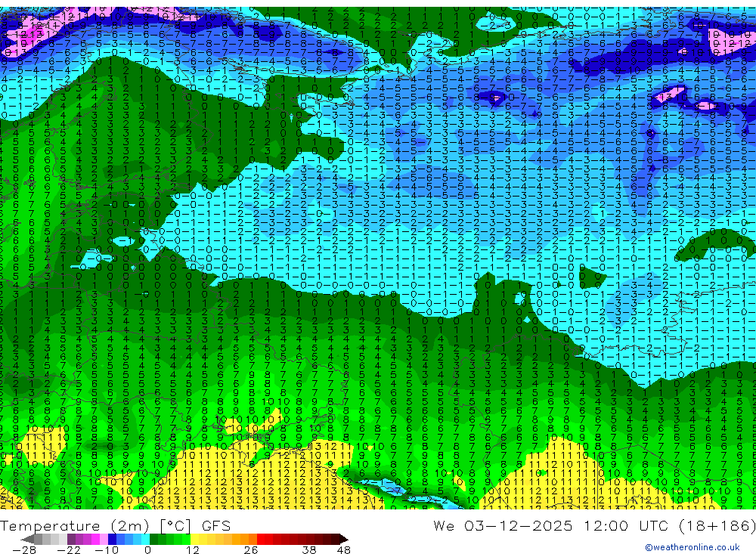Click the '48' label under the color scale

pyautogui.click(x=344, y=550)
